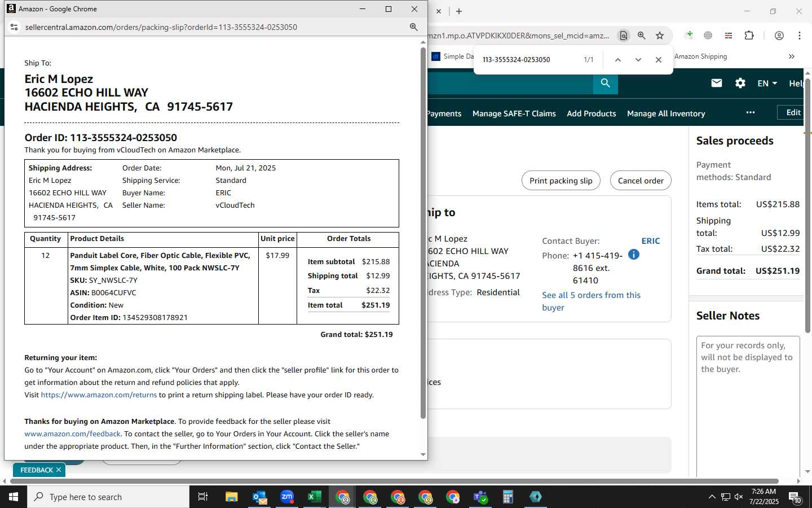Click the packing slip popup vertical scrollbar
812x508 pixels.
[423, 233]
